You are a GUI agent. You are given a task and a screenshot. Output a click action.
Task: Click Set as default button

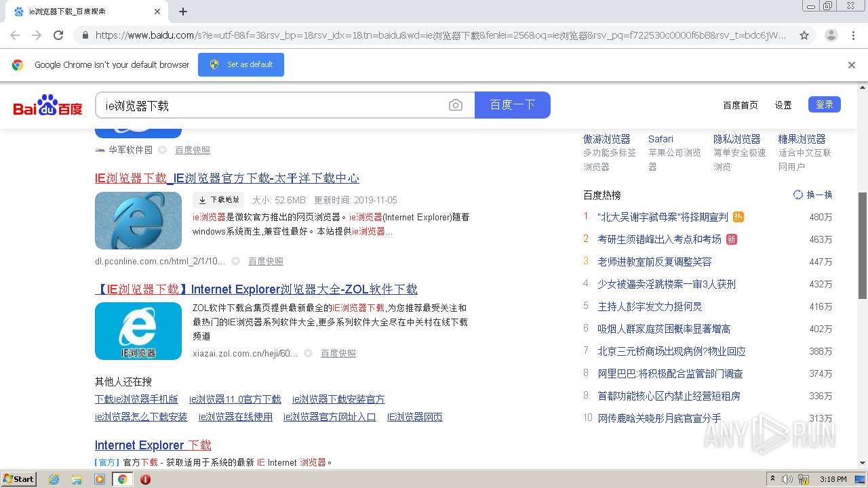(x=241, y=65)
